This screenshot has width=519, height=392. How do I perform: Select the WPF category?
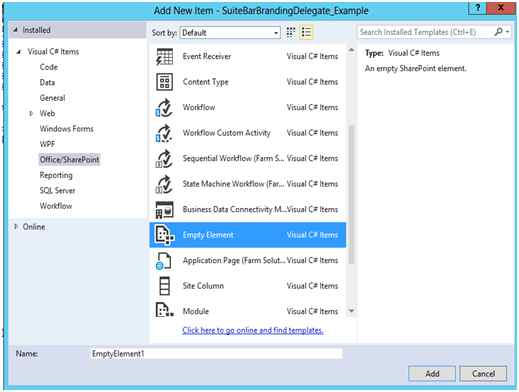(47, 144)
